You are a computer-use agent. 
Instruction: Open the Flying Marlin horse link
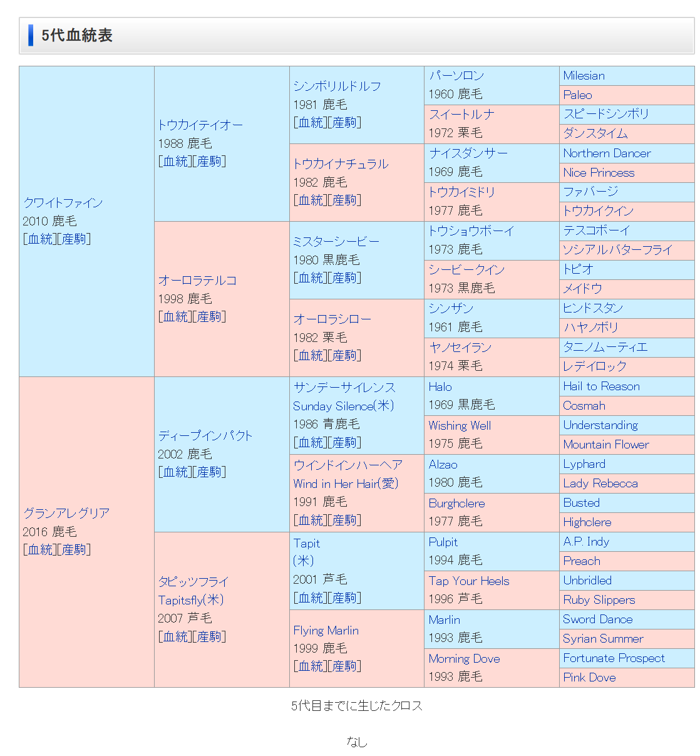pyautogui.click(x=326, y=630)
